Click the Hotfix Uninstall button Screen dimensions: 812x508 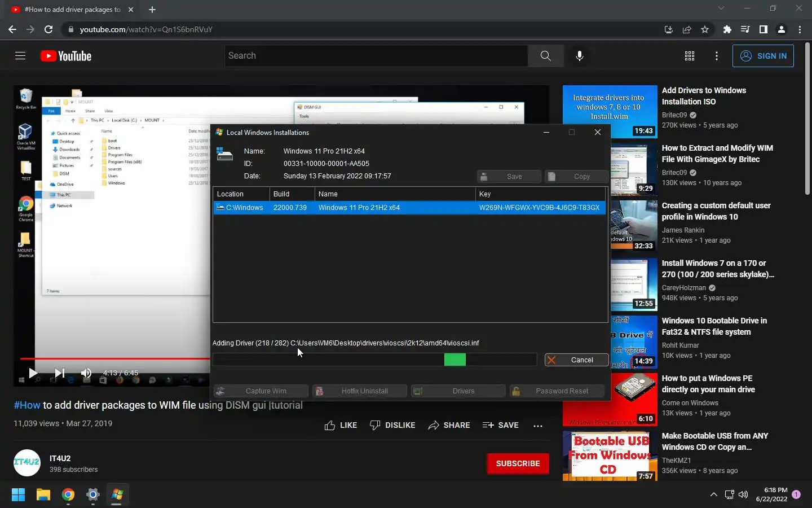tap(360, 391)
